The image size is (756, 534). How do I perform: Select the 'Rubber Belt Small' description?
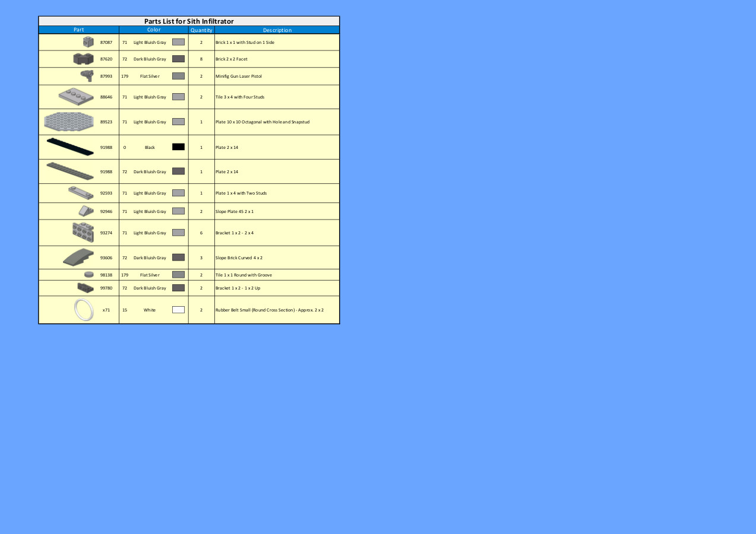[270, 310]
